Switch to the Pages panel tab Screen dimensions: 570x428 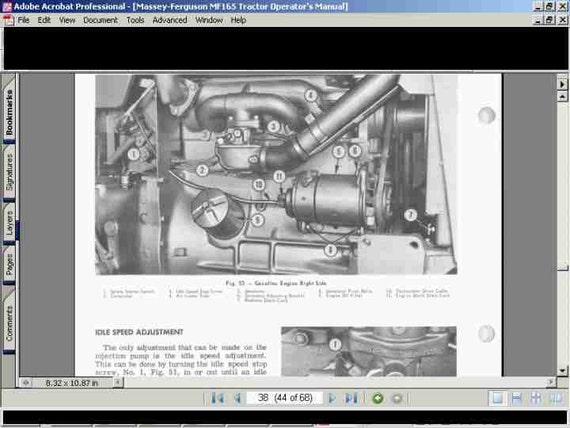pos(9,265)
